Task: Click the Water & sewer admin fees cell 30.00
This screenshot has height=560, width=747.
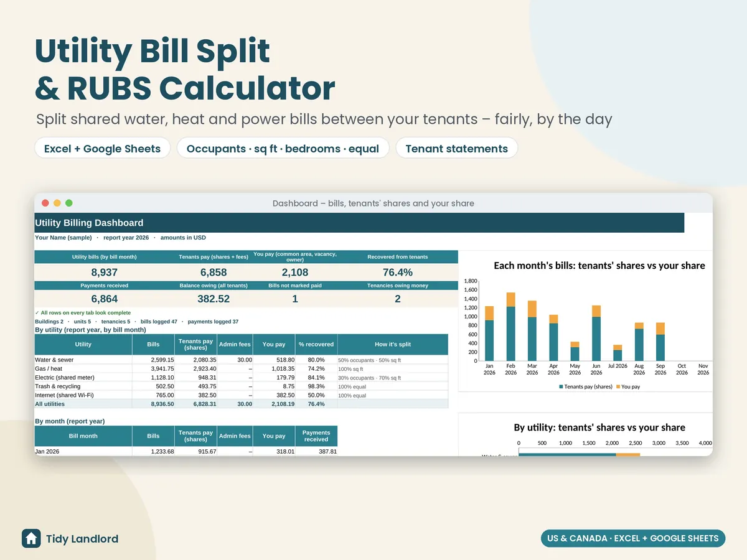Action: click(235, 360)
